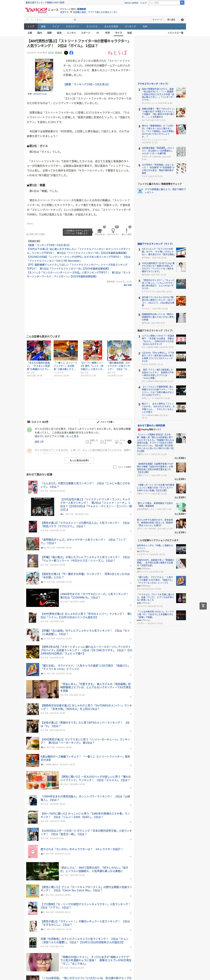Click the 返信 1件 link

click(x=39, y=442)
